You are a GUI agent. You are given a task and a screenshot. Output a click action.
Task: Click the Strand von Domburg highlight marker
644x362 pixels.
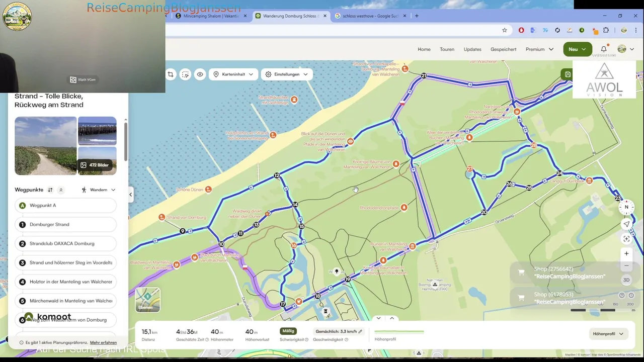[x=162, y=217]
